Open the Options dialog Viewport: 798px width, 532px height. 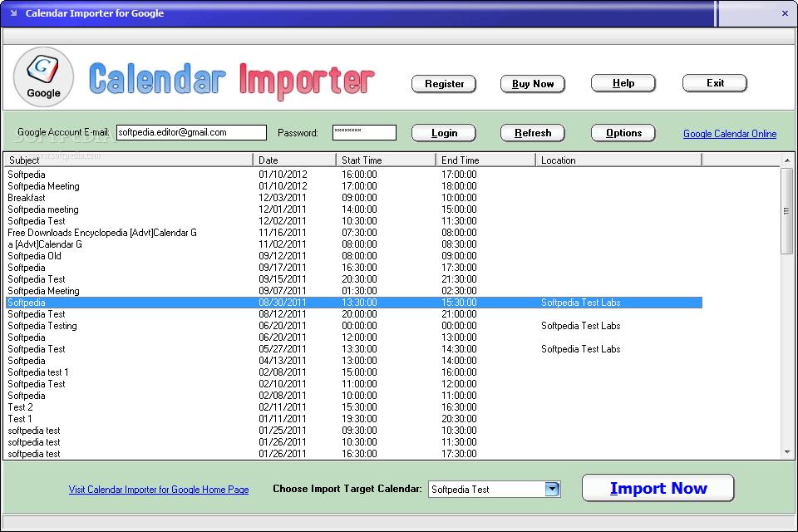point(623,133)
